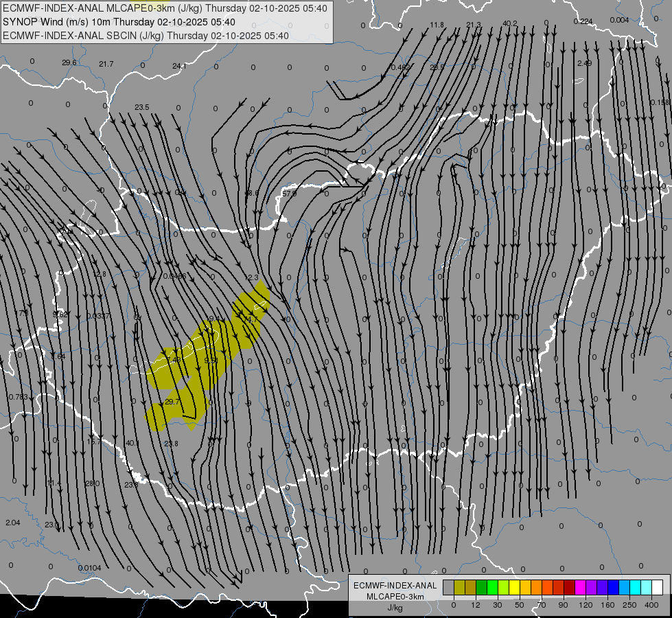Click the legend tick label 50
Image resolution: width=672 pixels, height=618 pixels.
coord(520,605)
